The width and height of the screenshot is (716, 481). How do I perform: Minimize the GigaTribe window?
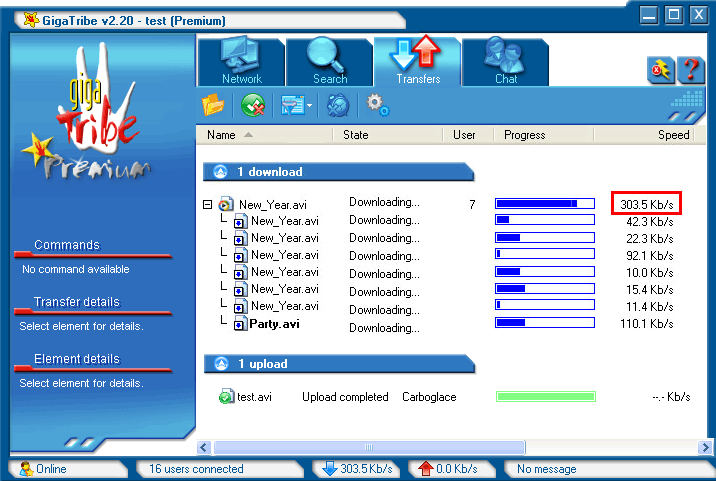pos(648,15)
